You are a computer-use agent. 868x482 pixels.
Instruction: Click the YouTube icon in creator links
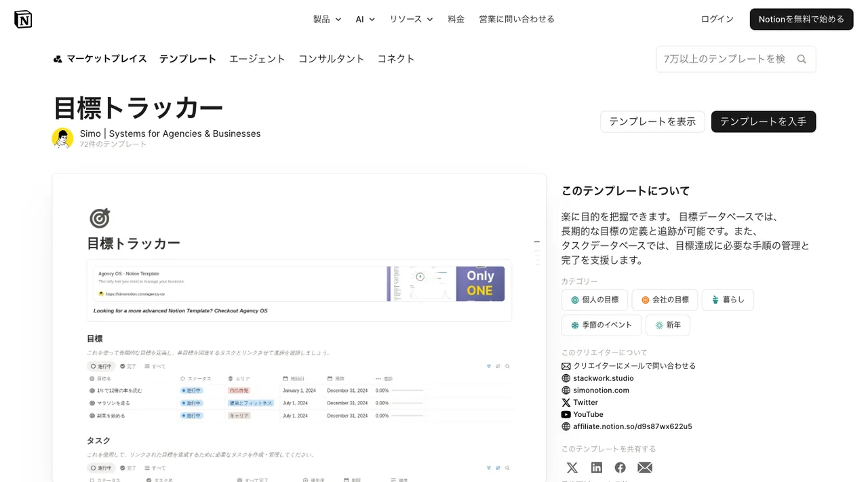pyautogui.click(x=566, y=414)
